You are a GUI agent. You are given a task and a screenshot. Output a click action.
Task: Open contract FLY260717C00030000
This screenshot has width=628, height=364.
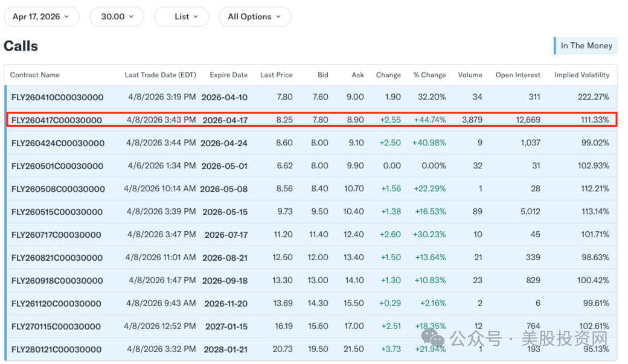56,235
